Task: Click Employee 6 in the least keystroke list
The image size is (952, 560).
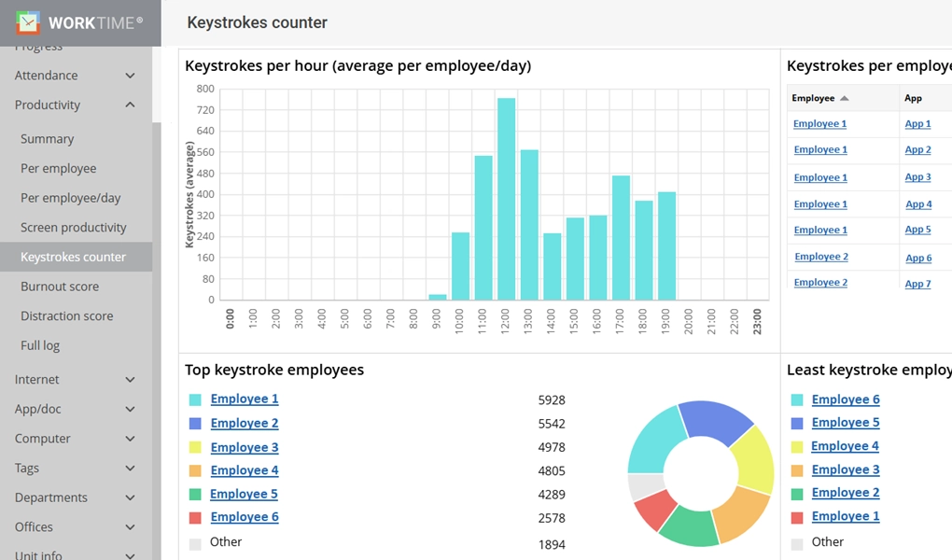Action: tap(846, 399)
